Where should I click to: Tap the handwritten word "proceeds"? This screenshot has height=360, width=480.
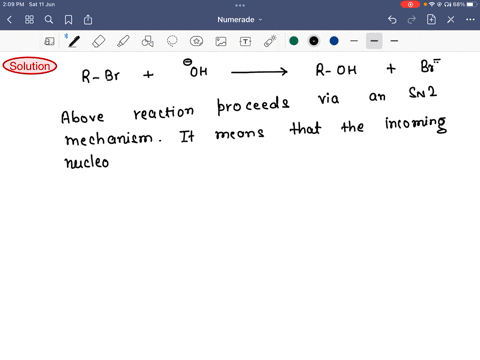(253, 105)
